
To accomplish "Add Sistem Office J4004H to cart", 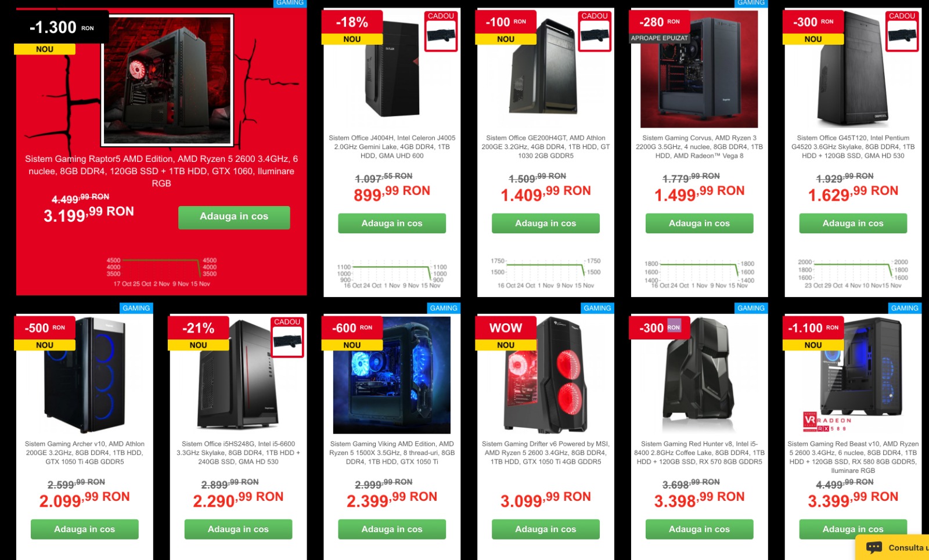I will pyautogui.click(x=392, y=223).
